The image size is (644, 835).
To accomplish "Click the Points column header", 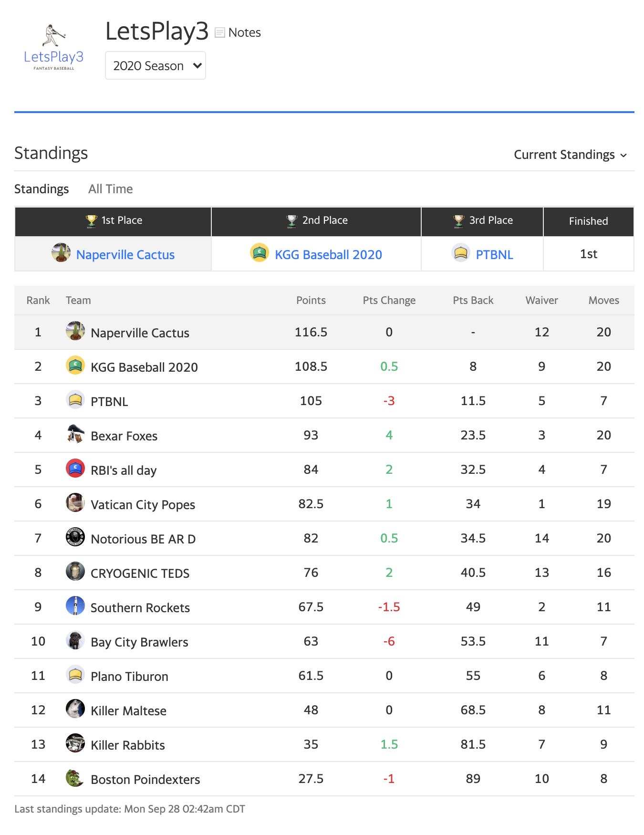I will click(x=311, y=300).
